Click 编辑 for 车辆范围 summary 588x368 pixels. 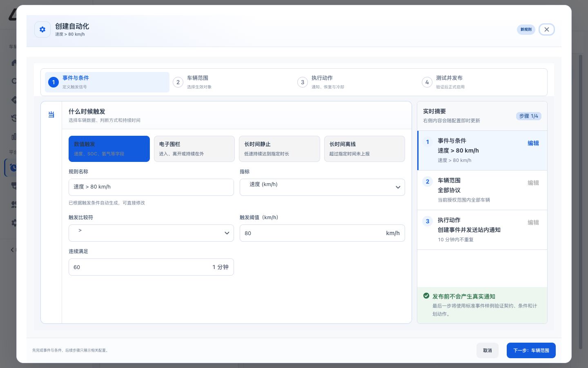point(533,183)
